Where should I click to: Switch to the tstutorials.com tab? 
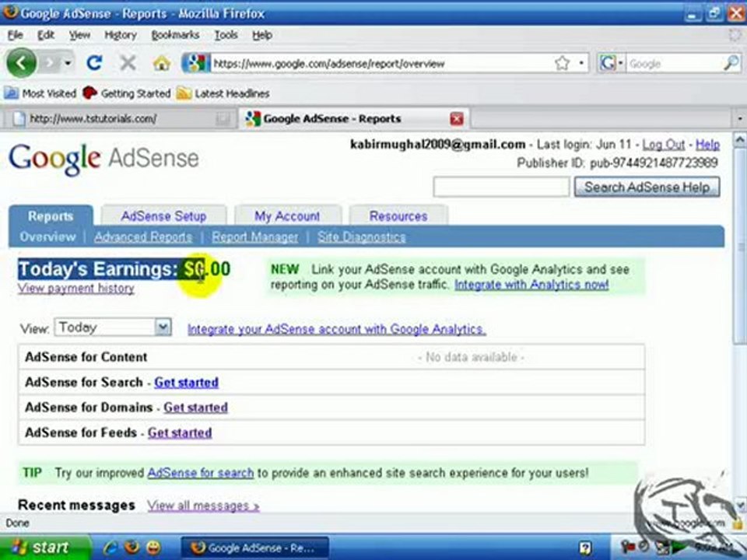click(x=119, y=118)
